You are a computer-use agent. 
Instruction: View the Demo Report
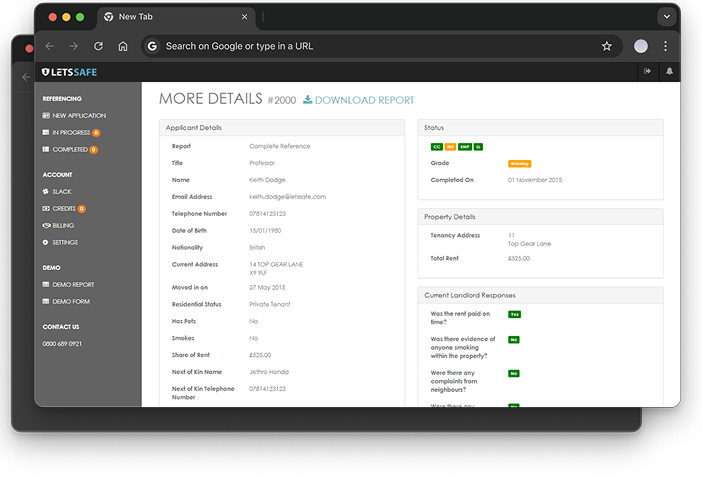[68, 284]
